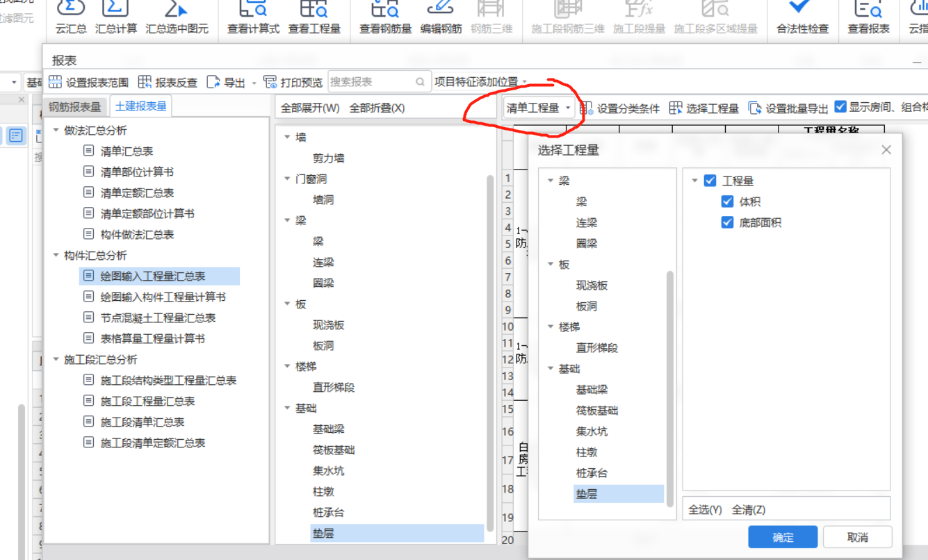The image size is (928, 560).
Task: Collapse 工程量 tree node in dialog
Action: point(694,181)
